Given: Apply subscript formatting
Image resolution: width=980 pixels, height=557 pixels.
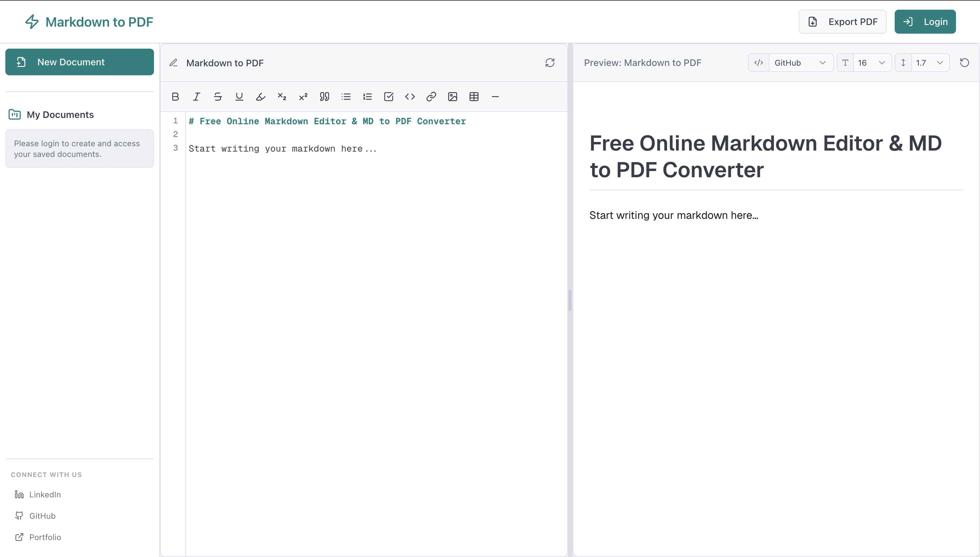Looking at the screenshot, I should pos(282,96).
